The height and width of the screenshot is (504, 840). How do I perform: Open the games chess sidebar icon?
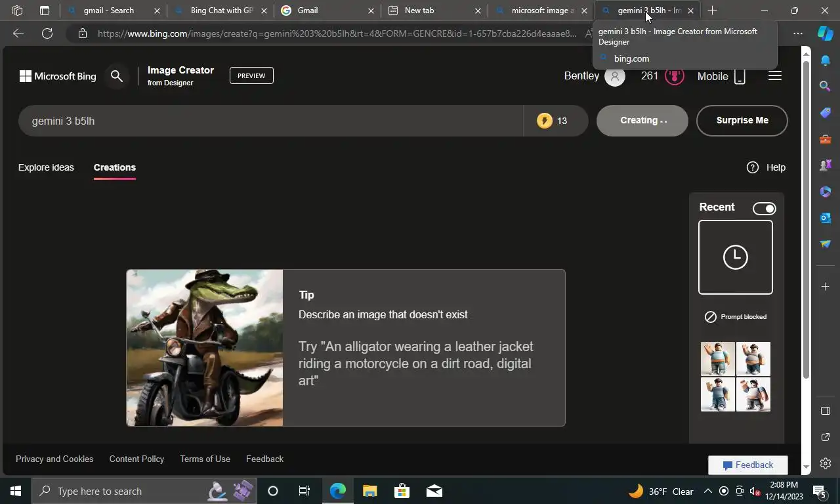coord(826,165)
